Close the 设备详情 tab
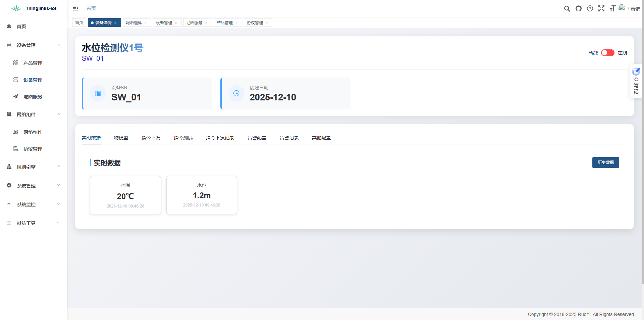Screen dimensions: 644x320 115,23
